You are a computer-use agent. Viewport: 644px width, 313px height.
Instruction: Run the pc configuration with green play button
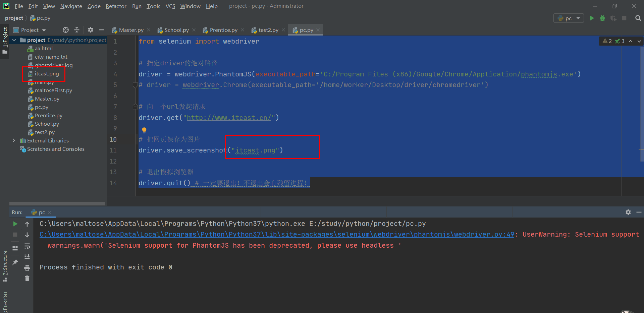coord(592,18)
